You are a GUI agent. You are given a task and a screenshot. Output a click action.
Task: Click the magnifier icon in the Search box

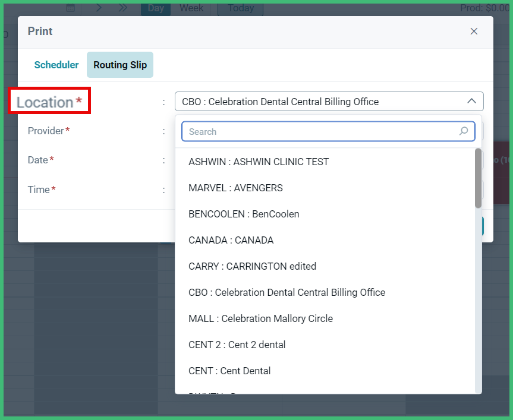click(x=463, y=131)
